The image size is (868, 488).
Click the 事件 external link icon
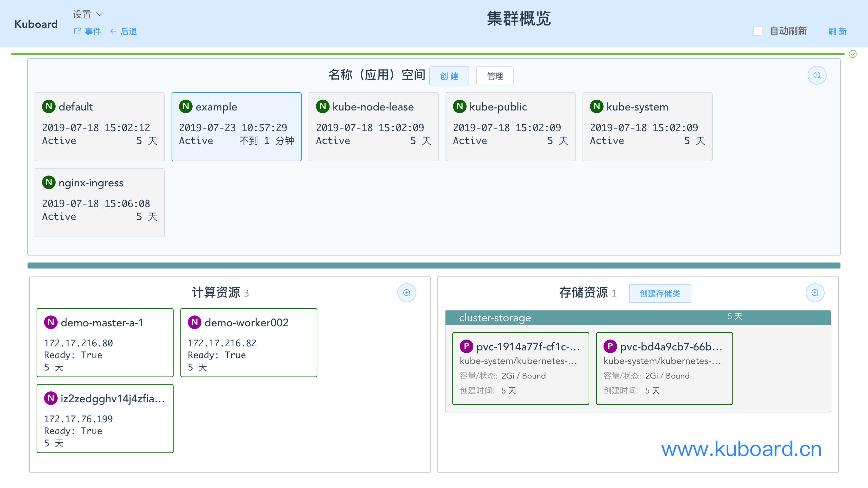pos(78,31)
